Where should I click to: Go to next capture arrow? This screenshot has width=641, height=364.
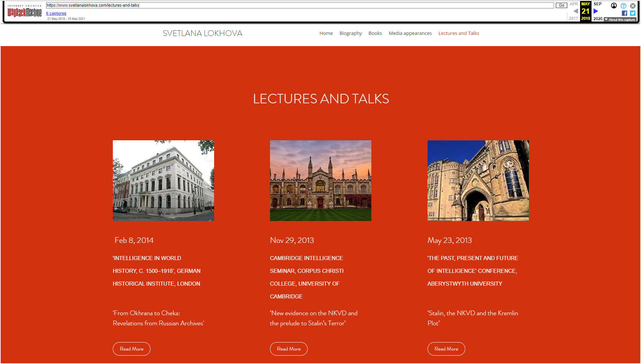click(x=596, y=11)
